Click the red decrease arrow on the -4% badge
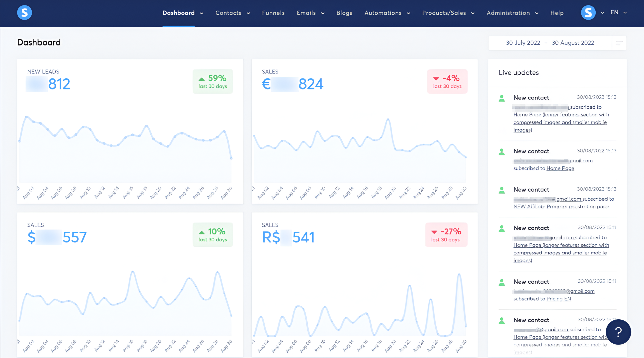Screen dimensions: 644x358 436,78
